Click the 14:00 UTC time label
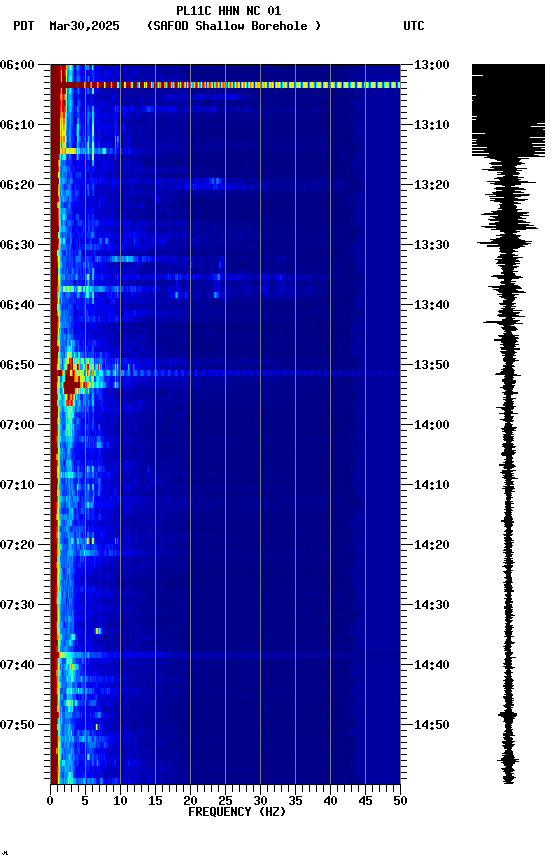 tap(431, 425)
